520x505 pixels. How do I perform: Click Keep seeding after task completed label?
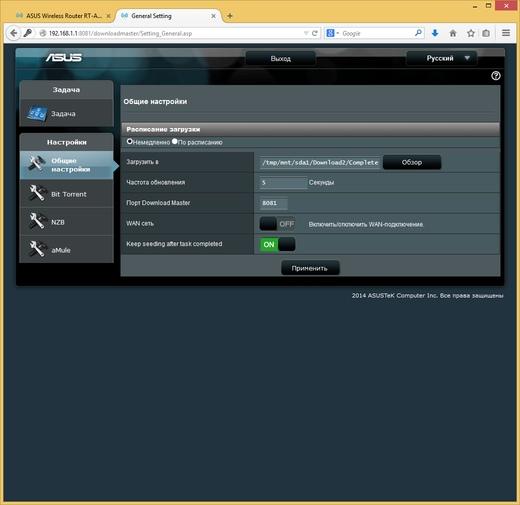pos(174,244)
